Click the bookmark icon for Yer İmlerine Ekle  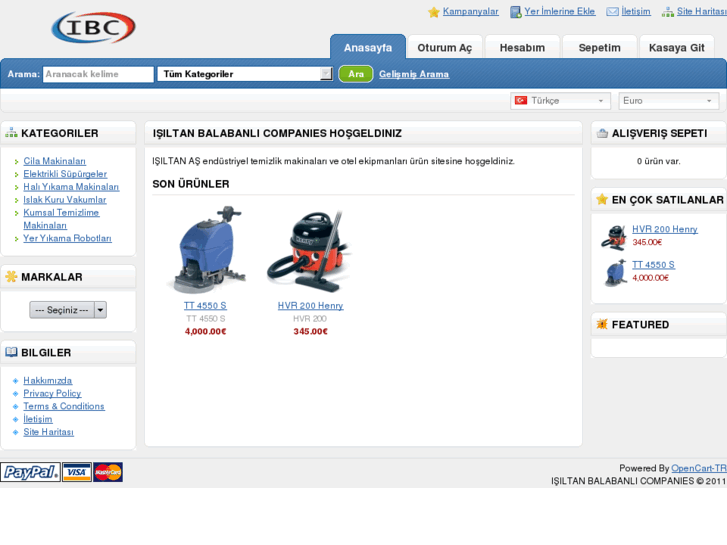[x=516, y=12]
